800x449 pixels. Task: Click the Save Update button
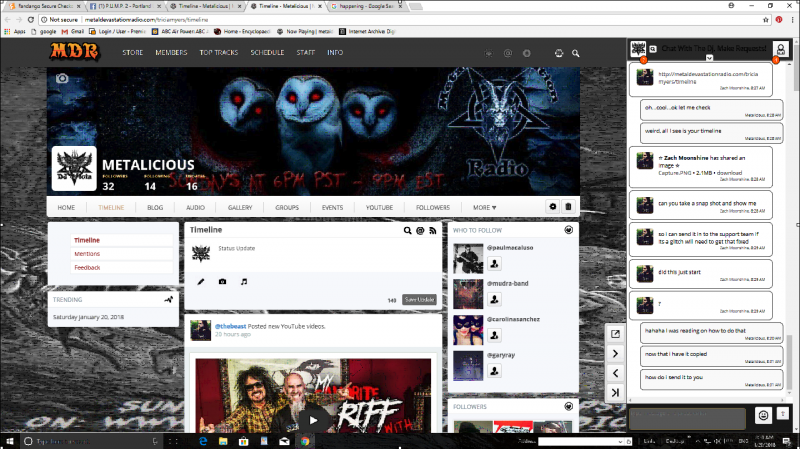tap(419, 299)
